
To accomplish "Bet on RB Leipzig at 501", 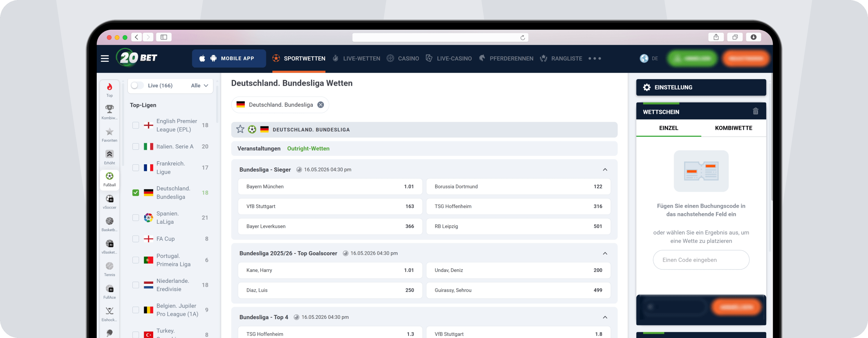I will 518,226.
